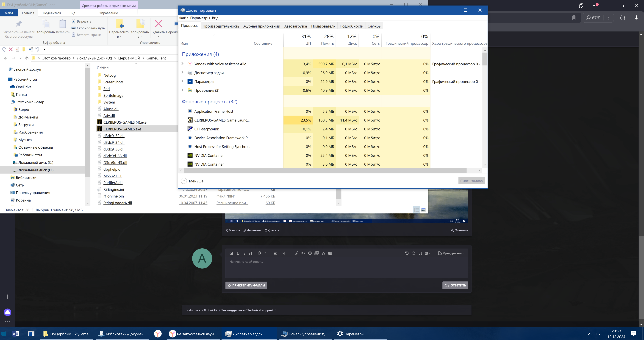
Task: Sort processes by Память column
Action: (324, 40)
